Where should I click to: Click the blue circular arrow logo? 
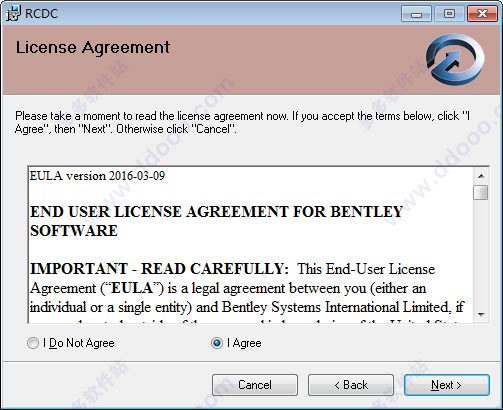455,60
